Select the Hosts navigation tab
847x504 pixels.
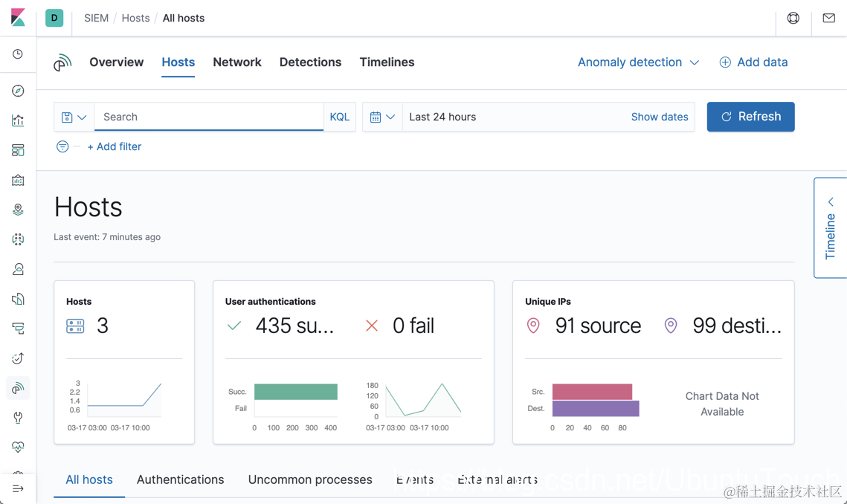click(x=178, y=62)
